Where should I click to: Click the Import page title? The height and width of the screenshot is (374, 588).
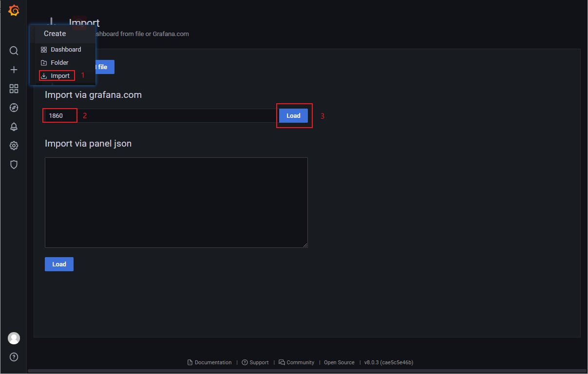84,22
